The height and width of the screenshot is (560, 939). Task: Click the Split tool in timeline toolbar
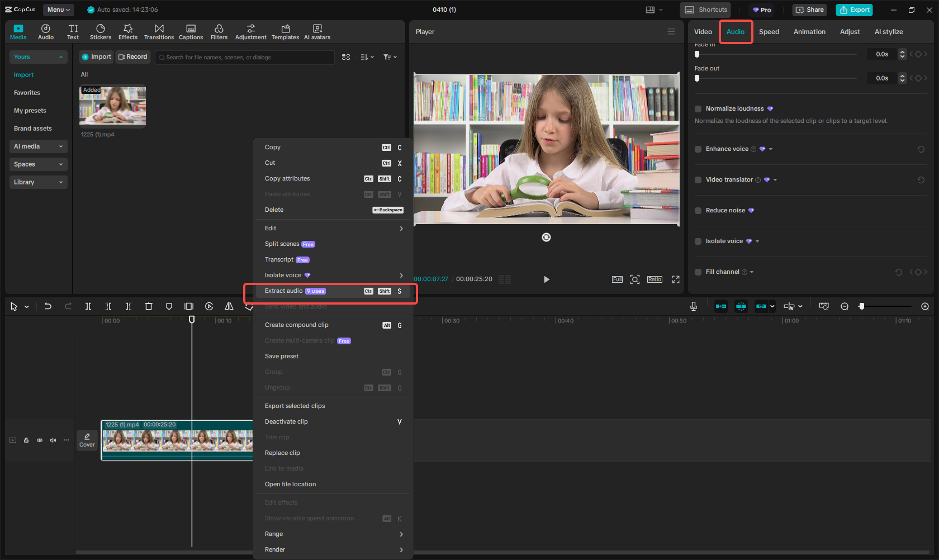coord(88,306)
